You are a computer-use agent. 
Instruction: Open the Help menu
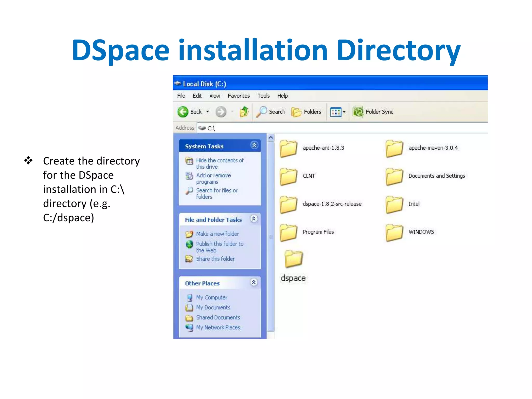coord(282,96)
